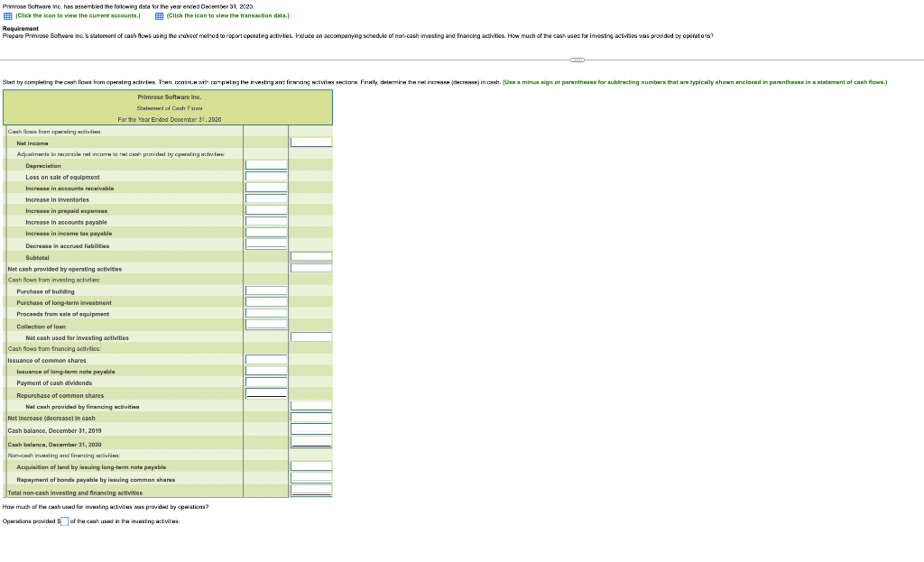Select the Subtotal input field
Screen dimensions: 924x562
[x=311, y=256]
